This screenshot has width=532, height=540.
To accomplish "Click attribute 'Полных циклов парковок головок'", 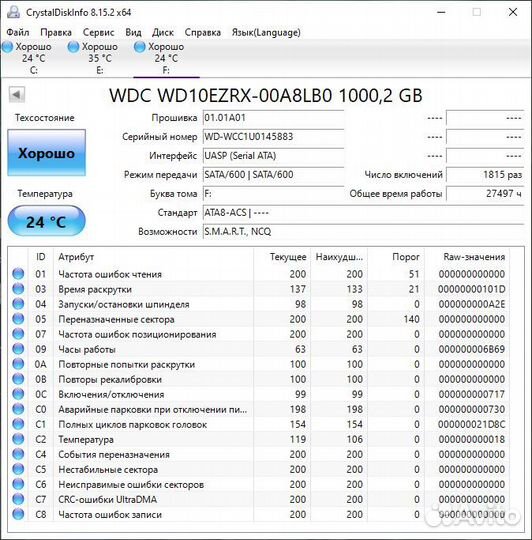I will pos(133,424).
